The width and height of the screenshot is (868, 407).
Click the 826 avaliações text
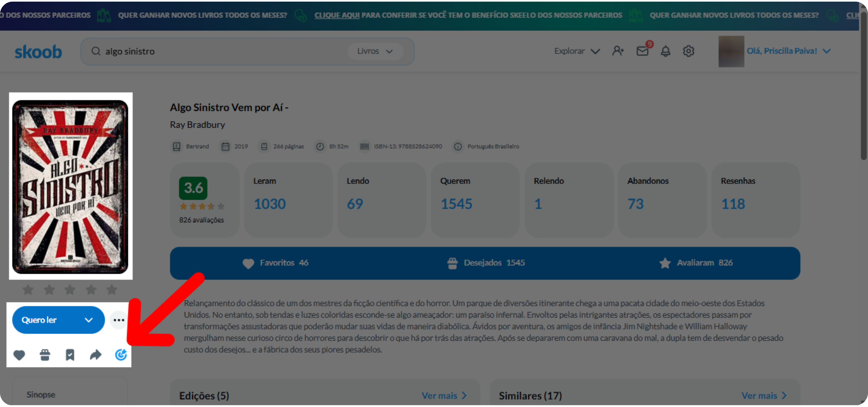pos(202,220)
